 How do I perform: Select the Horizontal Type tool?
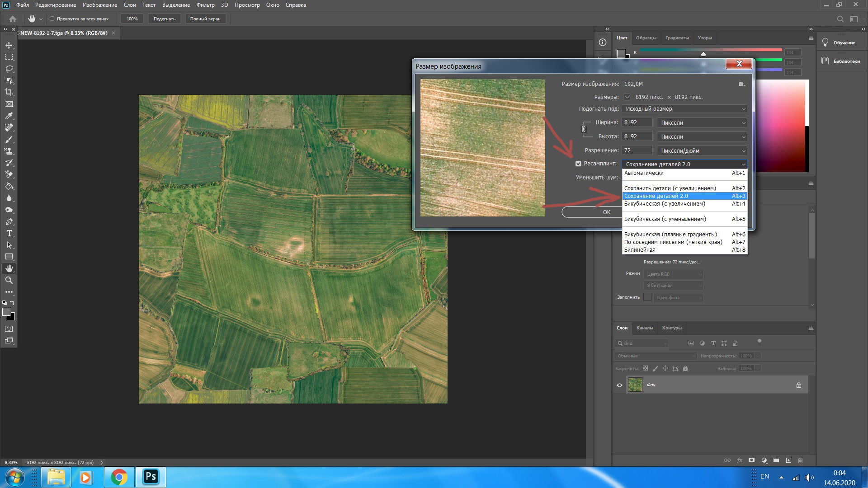9,234
